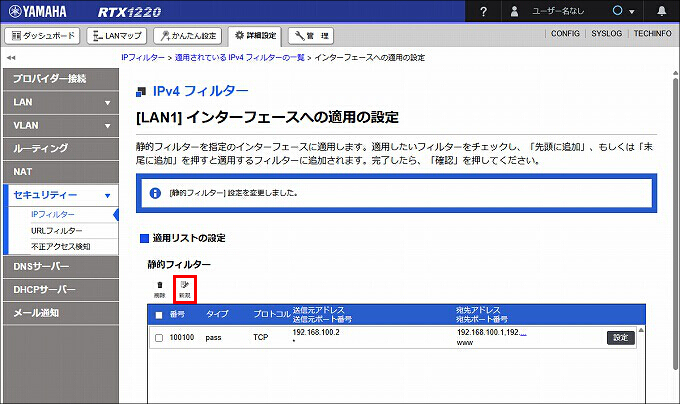
Task: Open ルーティング in sidebar
Action: [x=61, y=148]
